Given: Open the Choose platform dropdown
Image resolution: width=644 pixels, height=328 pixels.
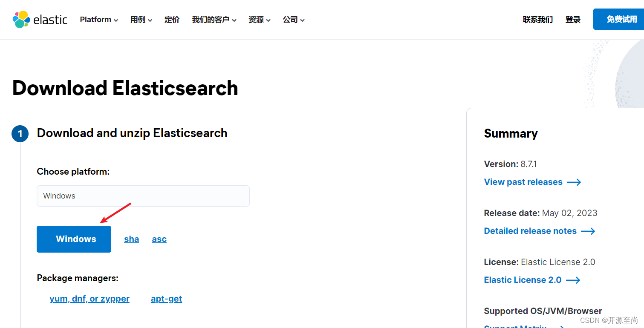Looking at the screenshot, I should (x=143, y=196).
